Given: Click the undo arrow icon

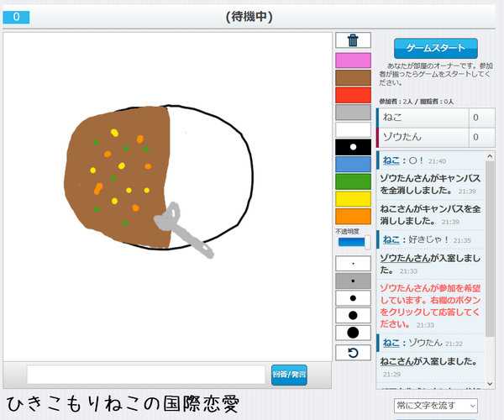Looking at the screenshot, I should 353,352.
